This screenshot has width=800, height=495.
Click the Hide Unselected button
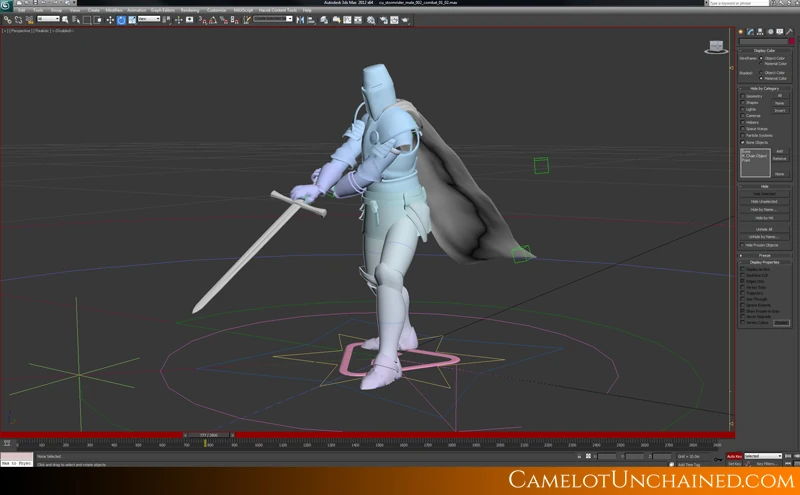pyautogui.click(x=764, y=202)
